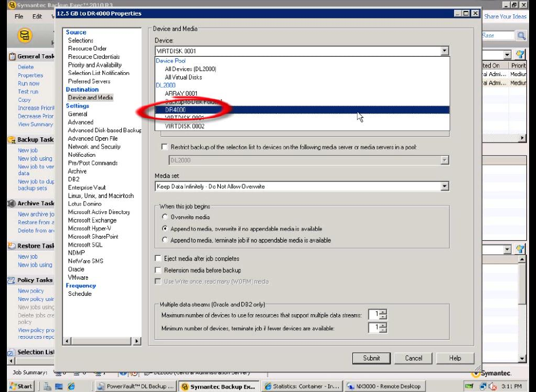
Task: Click Run now in General Tasks
Action: (x=29, y=84)
